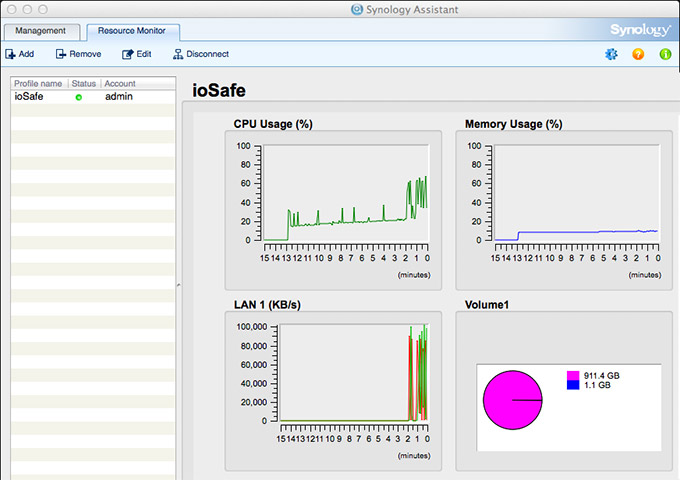Click the ioSafe heading text
The image size is (680, 480).
tap(219, 91)
